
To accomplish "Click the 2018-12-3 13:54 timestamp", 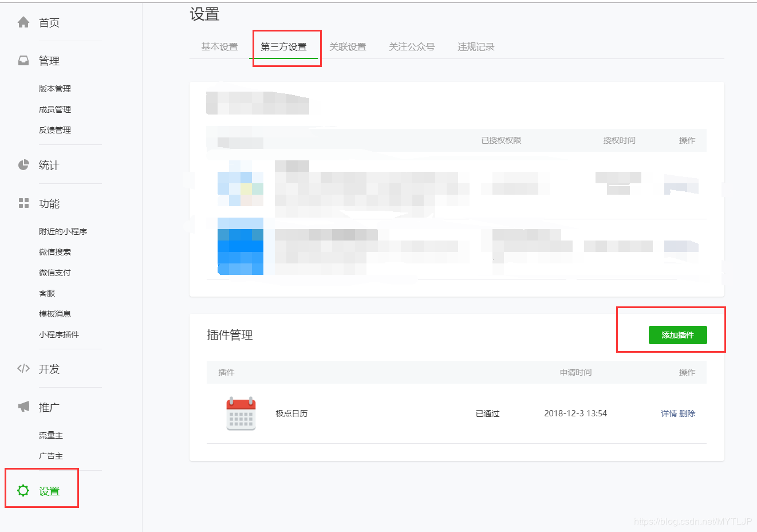I will 575,413.
